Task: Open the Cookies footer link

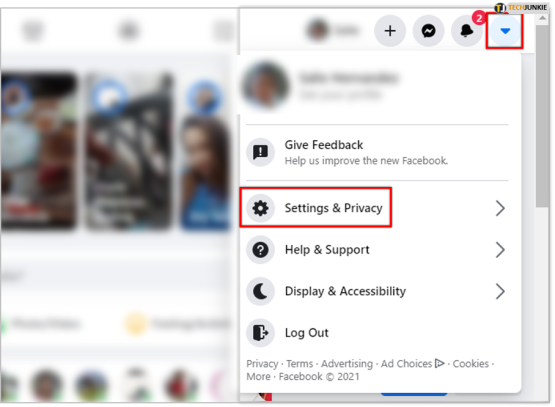Action: (470, 363)
